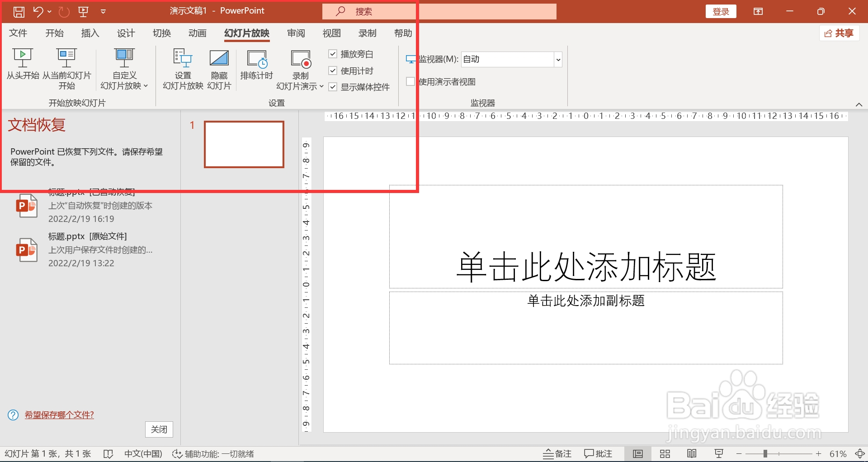
Task: Click the 登录 sign-in button
Action: pos(721,11)
